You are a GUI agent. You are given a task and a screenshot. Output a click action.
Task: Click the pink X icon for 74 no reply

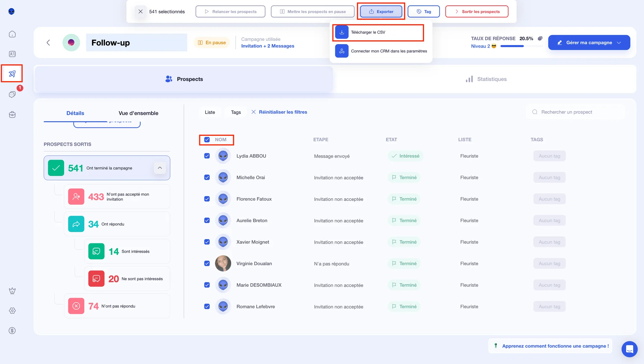[76, 306]
